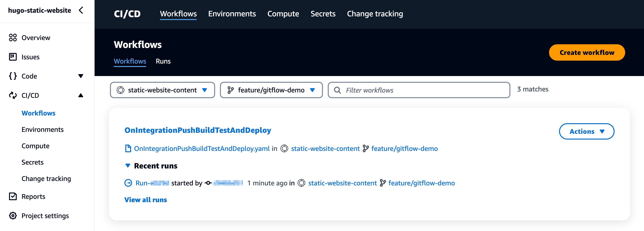Click the Code braces icon in sidebar

(x=13, y=76)
